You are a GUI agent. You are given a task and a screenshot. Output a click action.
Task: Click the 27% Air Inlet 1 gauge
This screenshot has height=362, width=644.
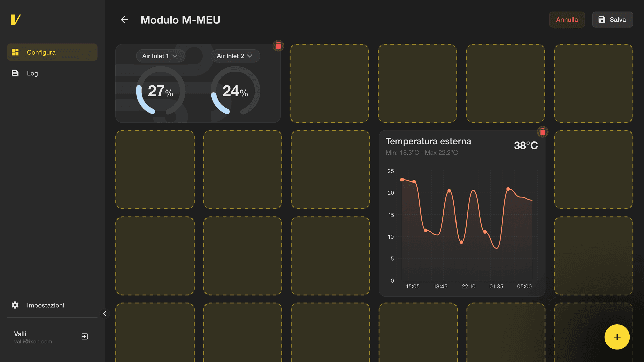[161, 91]
